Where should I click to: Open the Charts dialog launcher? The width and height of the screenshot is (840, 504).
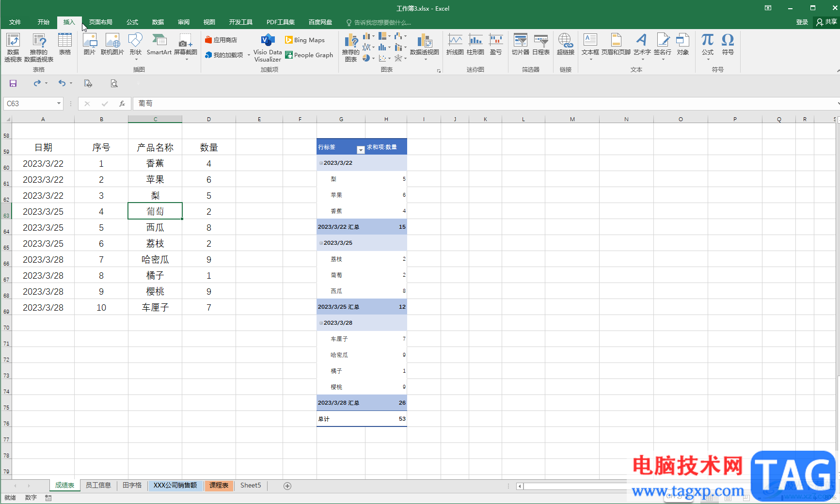tap(439, 71)
